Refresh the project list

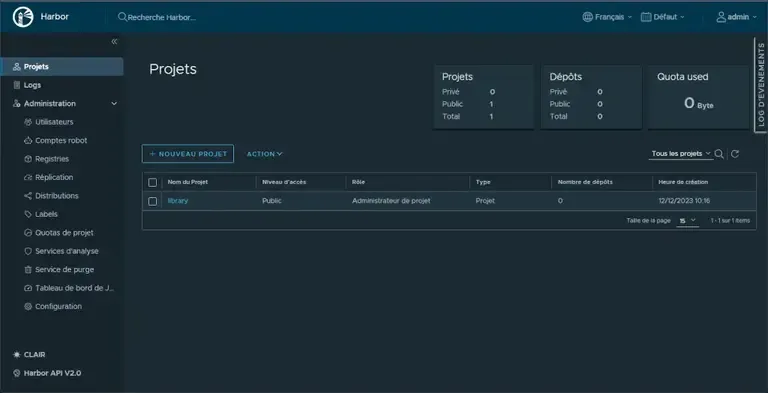(x=735, y=154)
